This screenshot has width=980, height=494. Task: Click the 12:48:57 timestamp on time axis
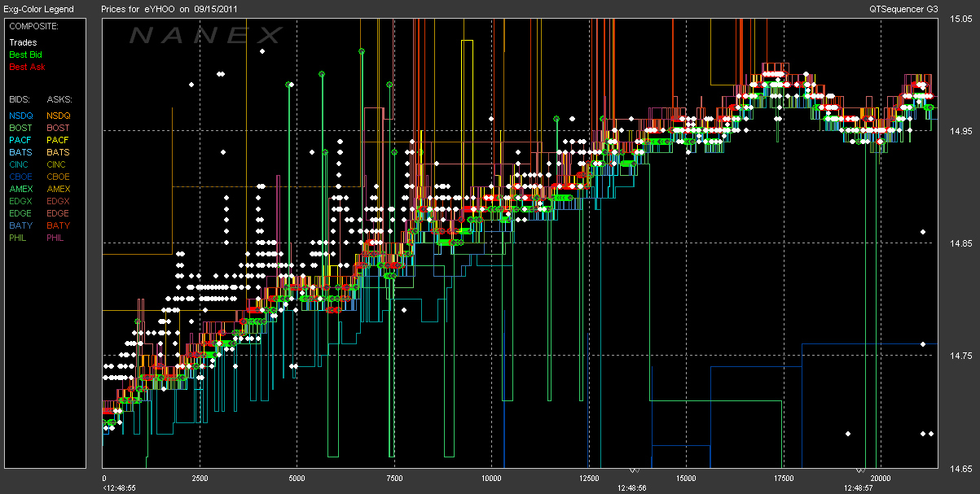858,488
